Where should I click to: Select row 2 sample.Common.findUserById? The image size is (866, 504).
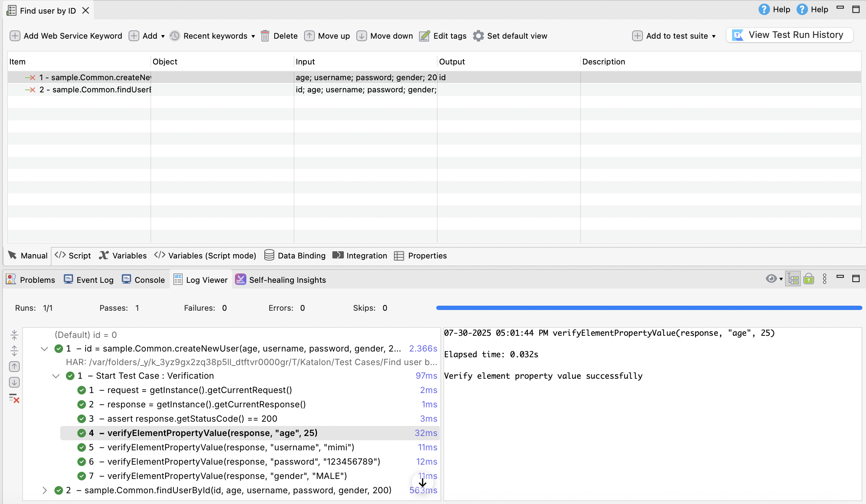tap(434, 89)
